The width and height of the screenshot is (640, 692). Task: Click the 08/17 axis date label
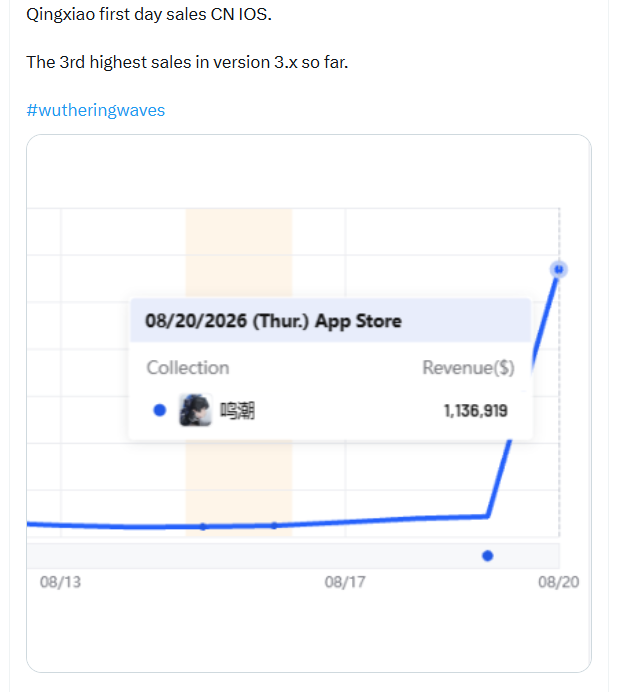pyautogui.click(x=345, y=582)
